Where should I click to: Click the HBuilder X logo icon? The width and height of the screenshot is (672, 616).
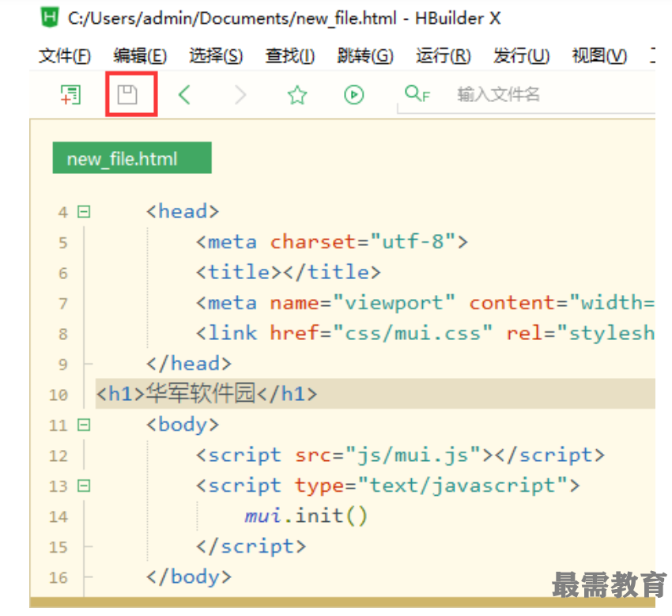(x=50, y=17)
